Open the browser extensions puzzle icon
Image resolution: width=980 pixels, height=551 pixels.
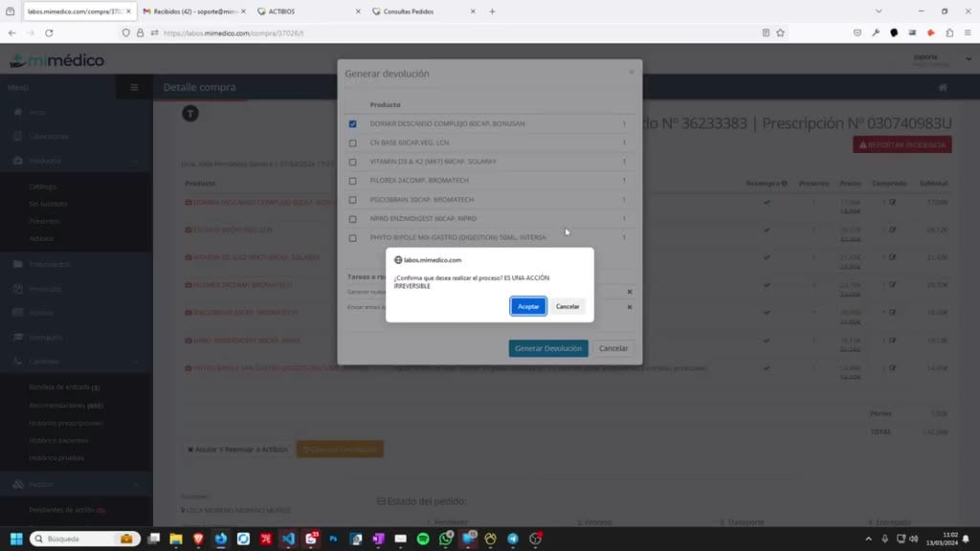click(949, 33)
